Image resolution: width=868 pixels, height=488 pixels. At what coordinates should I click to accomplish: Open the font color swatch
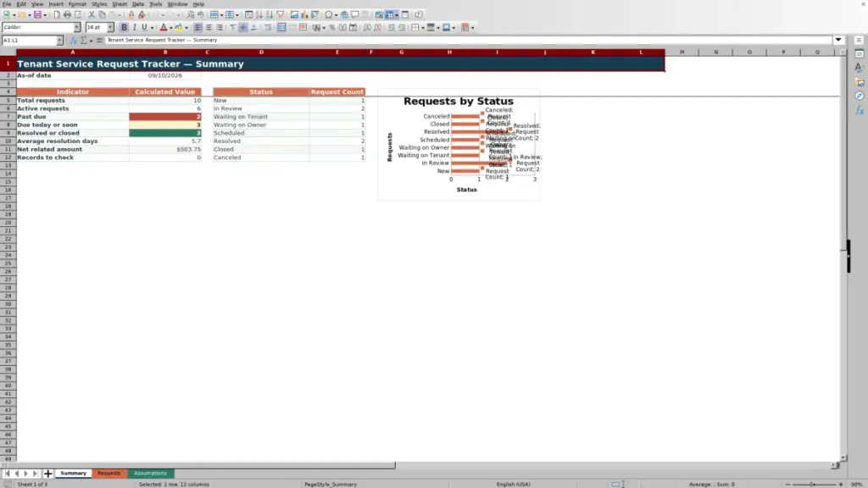tap(164, 27)
